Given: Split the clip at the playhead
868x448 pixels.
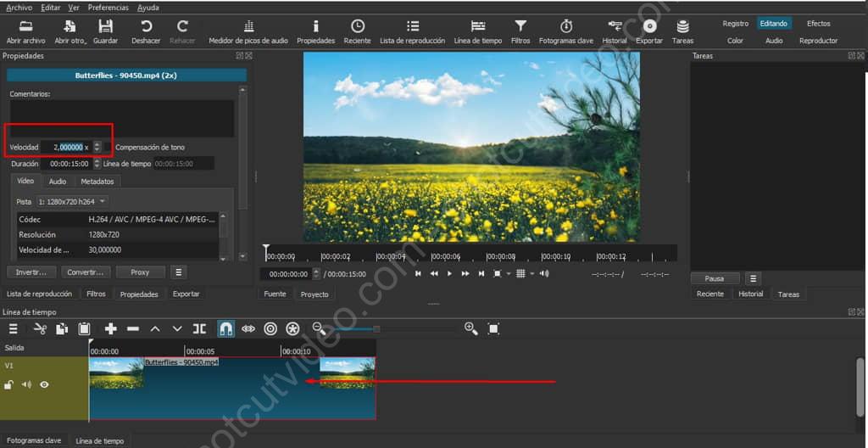Looking at the screenshot, I should [x=199, y=329].
